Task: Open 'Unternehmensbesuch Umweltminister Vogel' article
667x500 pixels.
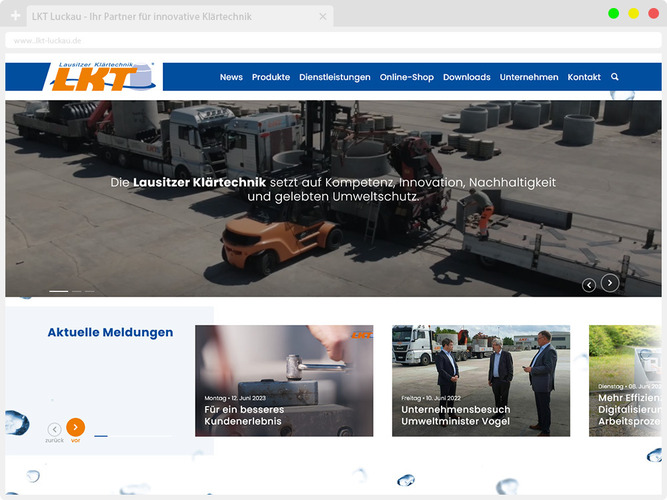Action: [x=480, y=381]
